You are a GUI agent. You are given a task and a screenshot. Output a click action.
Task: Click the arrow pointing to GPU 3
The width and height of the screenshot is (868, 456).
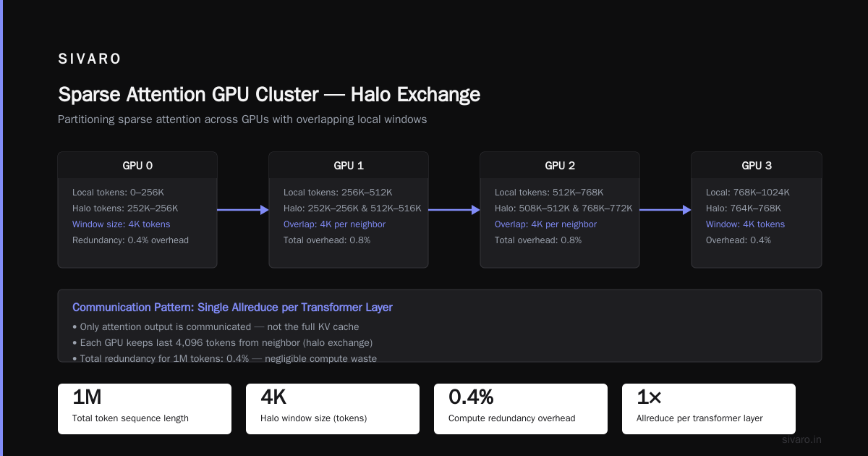click(x=665, y=210)
